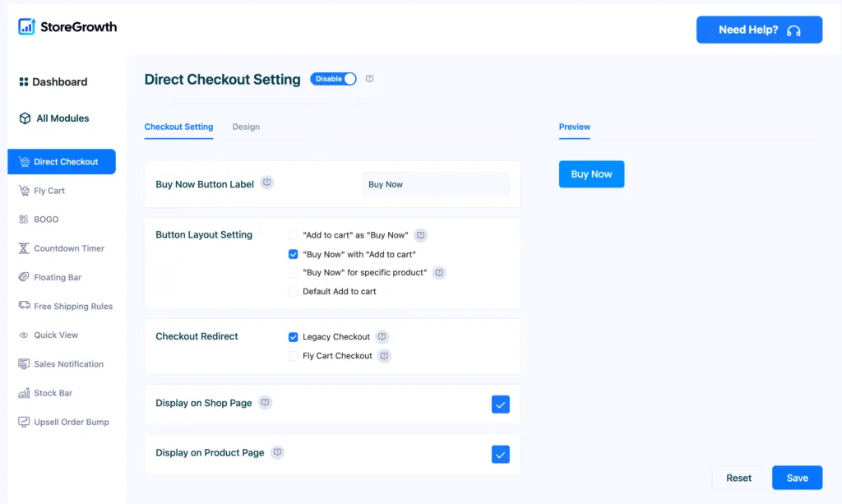The width and height of the screenshot is (842, 504).
Task: Click info icon for "Buy Now" for specific product
Action: (439, 273)
